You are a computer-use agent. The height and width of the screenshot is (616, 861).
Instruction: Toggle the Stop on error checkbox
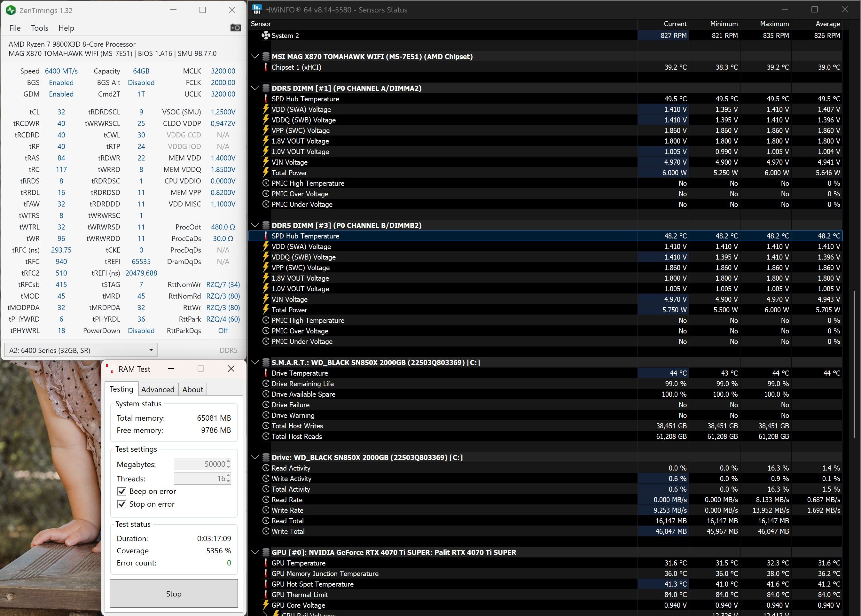[x=122, y=504]
